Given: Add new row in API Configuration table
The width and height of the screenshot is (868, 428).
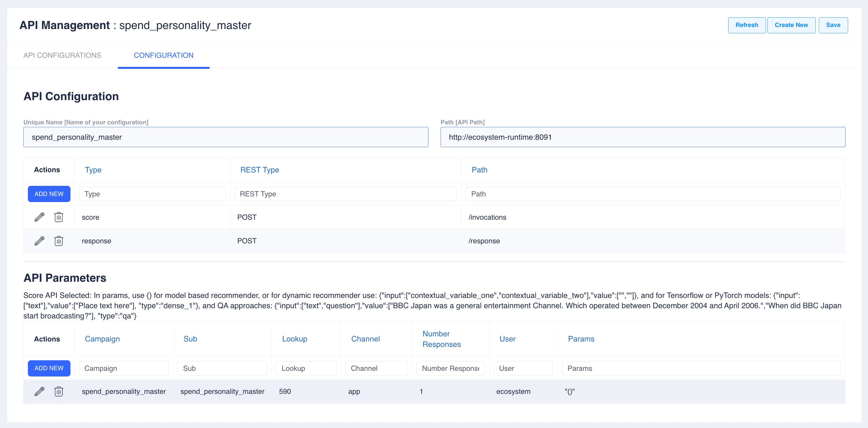Looking at the screenshot, I should point(49,194).
